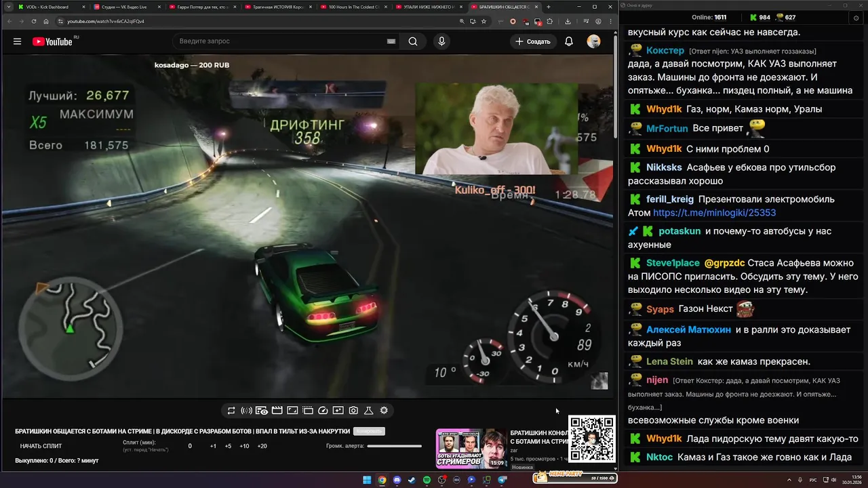Open the zoom magnifier icon in address bar
Image resolution: width=868 pixels, height=488 pixels.
(x=462, y=21)
